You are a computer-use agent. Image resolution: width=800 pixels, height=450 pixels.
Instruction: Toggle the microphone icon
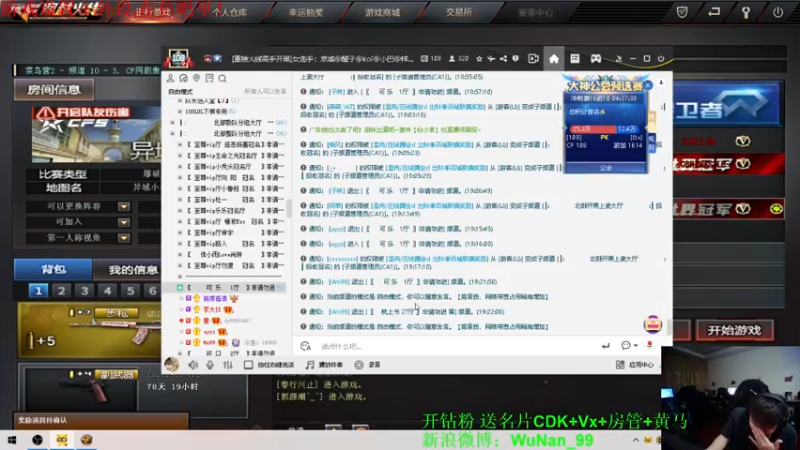tap(210, 365)
